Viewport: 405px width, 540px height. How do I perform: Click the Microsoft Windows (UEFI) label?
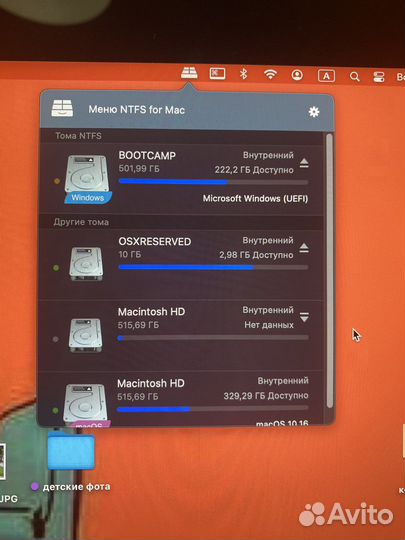[x=255, y=199]
